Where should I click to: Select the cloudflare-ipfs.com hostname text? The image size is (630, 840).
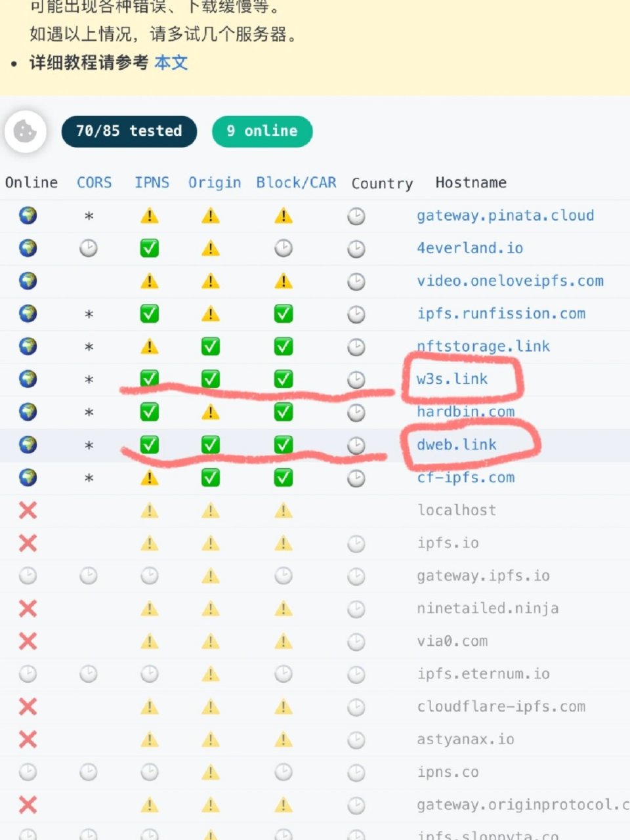(501, 707)
